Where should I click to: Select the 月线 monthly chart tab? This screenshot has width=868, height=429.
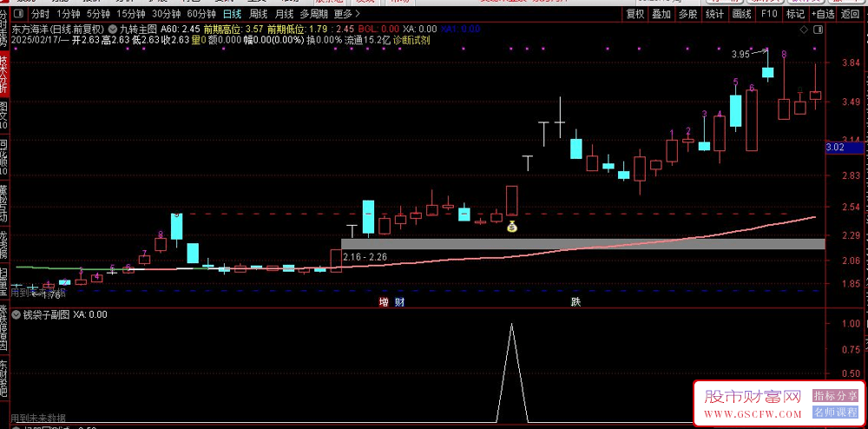click(x=285, y=13)
